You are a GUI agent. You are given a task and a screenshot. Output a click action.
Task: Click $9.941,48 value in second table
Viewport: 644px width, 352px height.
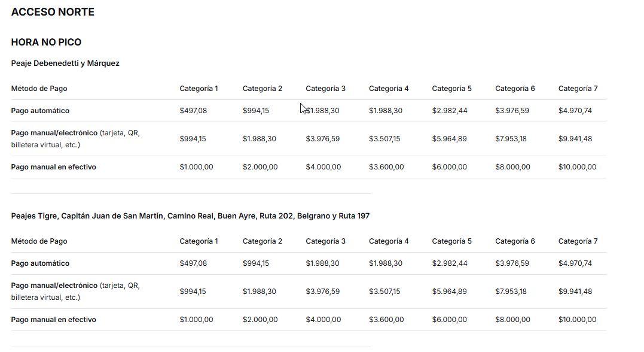pos(575,291)
